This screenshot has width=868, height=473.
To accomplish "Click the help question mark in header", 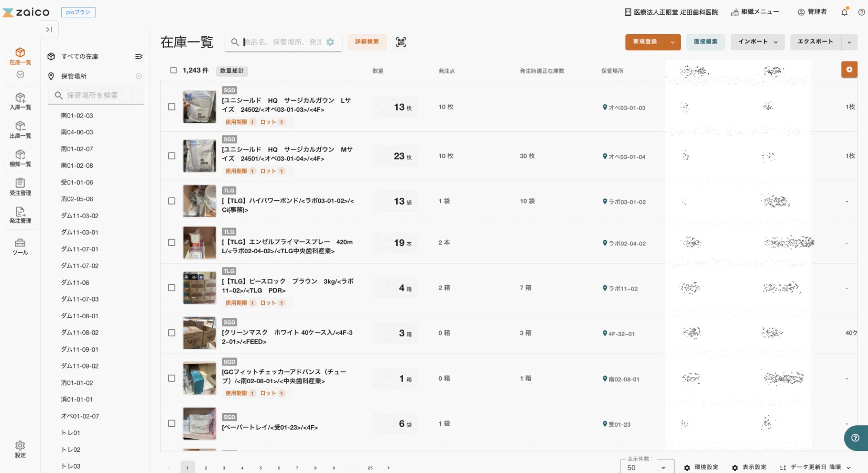I will tap(861, 12).
